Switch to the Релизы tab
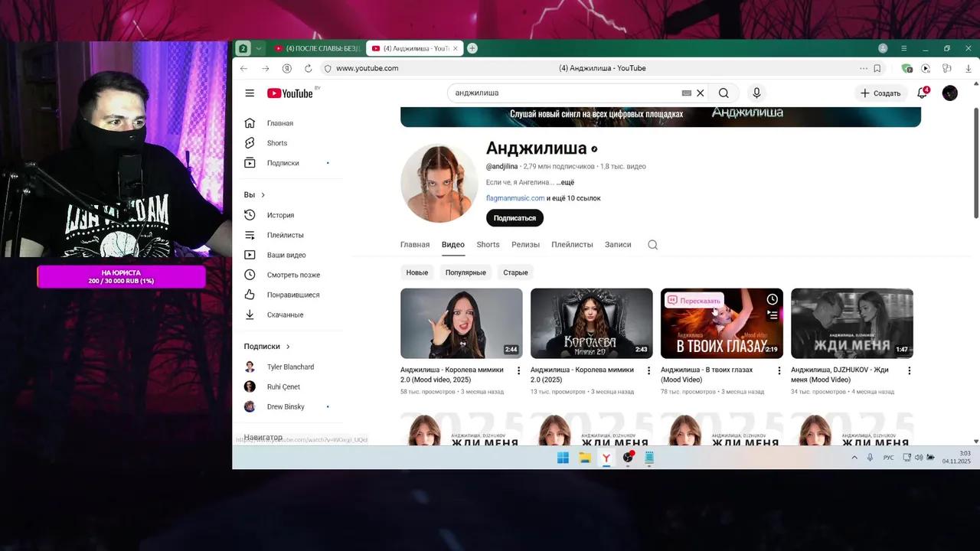This screenshot has height=551, width=980. (x=525, y=245)
